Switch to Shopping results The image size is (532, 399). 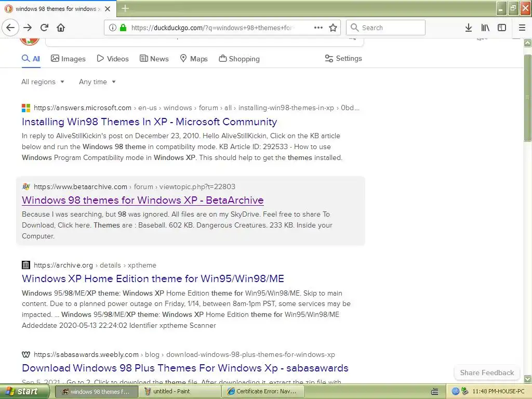239,59
